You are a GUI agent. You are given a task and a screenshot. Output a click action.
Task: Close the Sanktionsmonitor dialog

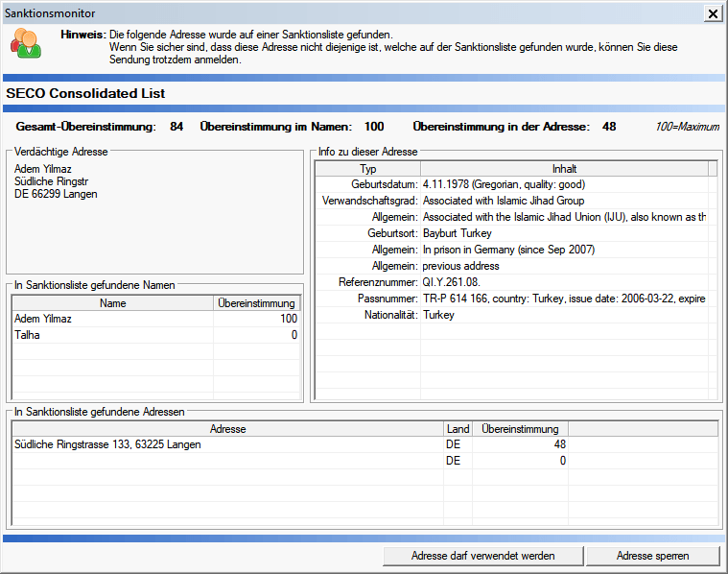click(x=713, y=13)
